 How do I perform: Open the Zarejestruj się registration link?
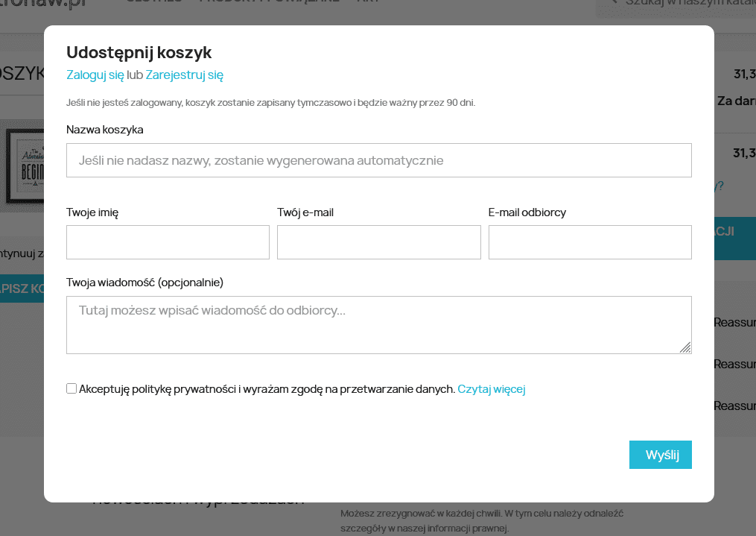click(x=184, y=75)
